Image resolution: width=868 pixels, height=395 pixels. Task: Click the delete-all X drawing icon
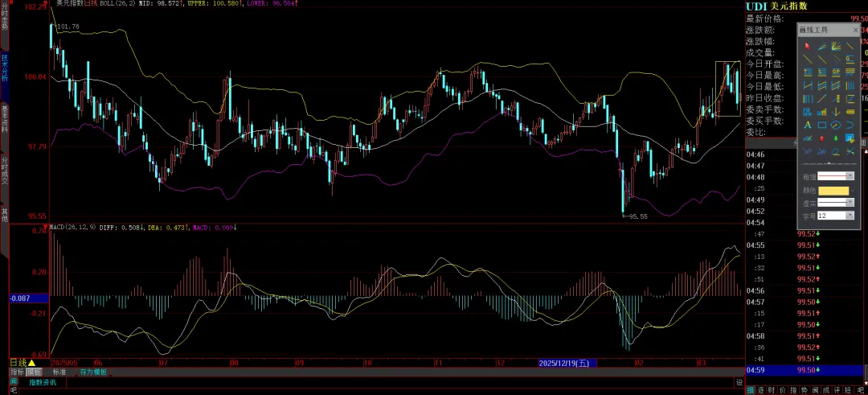pyautogui.click(x=850, y=151)
